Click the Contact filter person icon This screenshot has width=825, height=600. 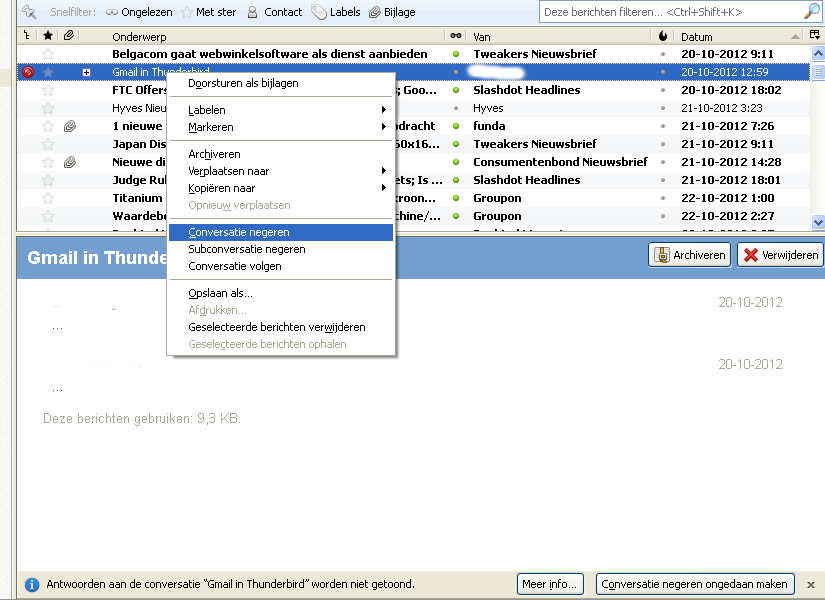click(253, 12)
